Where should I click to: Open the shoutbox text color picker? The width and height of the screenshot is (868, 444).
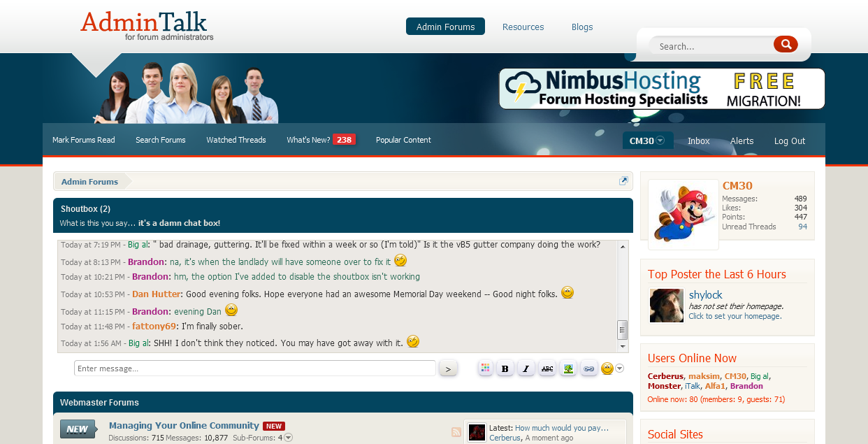click(486, 368)
